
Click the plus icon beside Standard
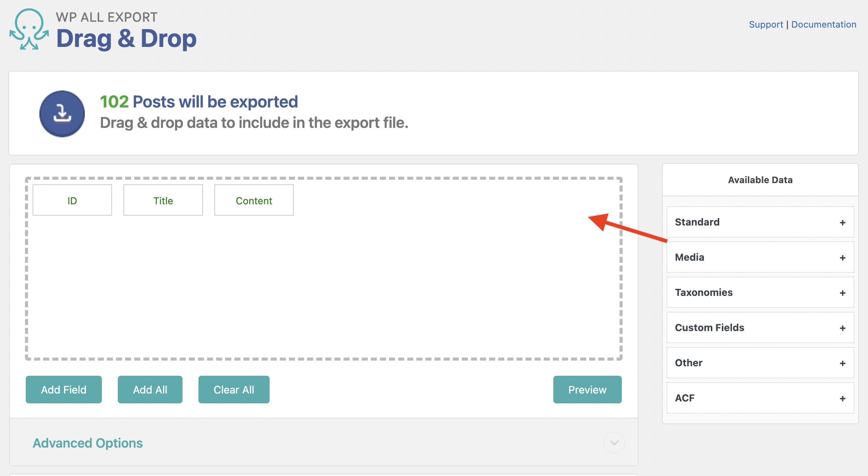click(x=842, y=222)
